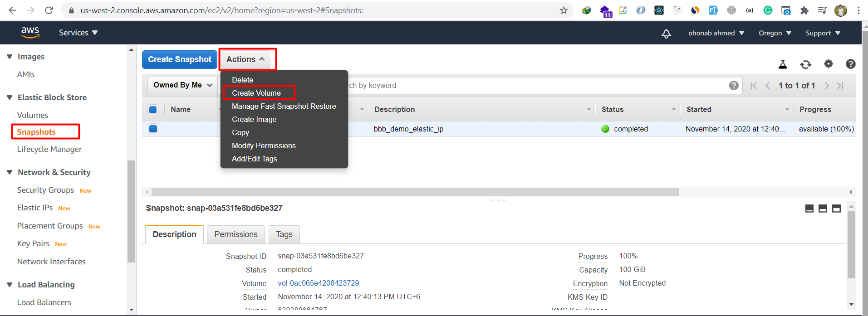The width and height of the screenshot is (868, 316).
Task: Open the Services dropdown menu
Action: tap(78, 33)
